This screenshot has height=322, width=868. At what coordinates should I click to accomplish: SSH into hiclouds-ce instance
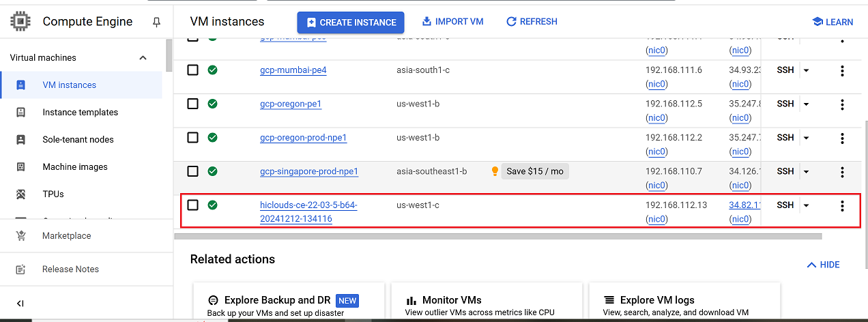(785, 205)
